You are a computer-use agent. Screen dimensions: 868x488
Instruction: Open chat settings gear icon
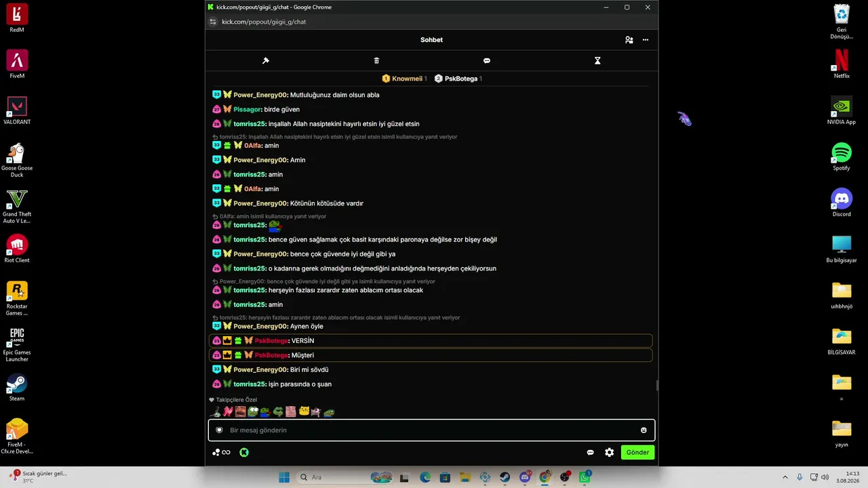[610, 452]
